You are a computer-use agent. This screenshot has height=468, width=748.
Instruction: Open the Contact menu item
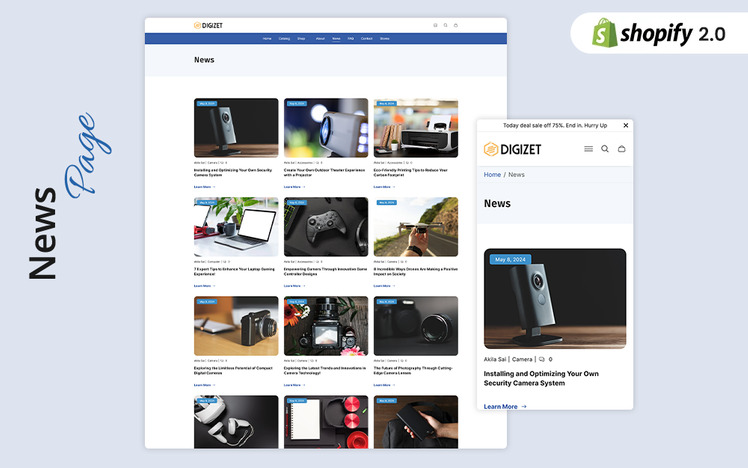[x=366, y=39]
